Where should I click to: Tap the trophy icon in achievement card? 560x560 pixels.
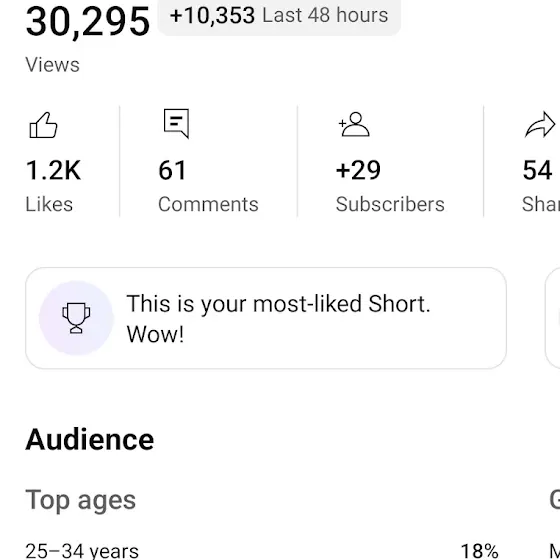click(x=76, y=318)
